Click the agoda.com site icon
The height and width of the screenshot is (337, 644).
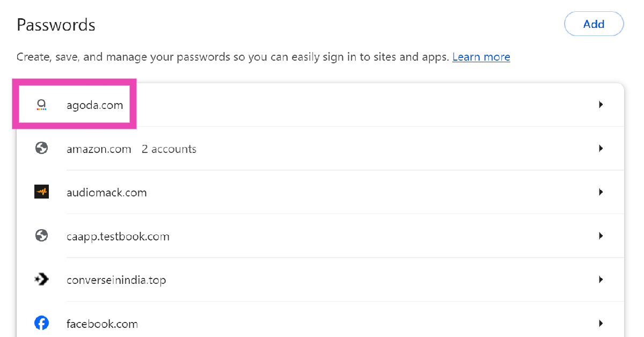point(41,105)
